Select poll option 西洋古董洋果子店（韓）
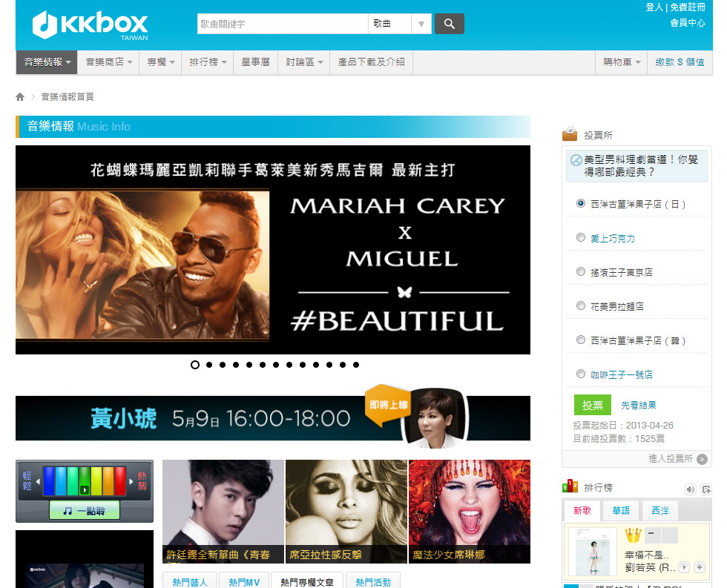Screen dimensions: 727x588 580,340
